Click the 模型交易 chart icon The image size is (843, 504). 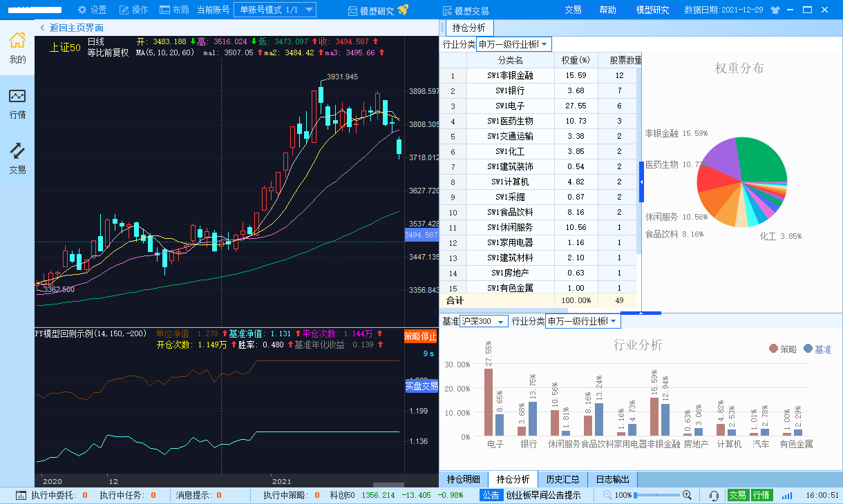point(447,10)
